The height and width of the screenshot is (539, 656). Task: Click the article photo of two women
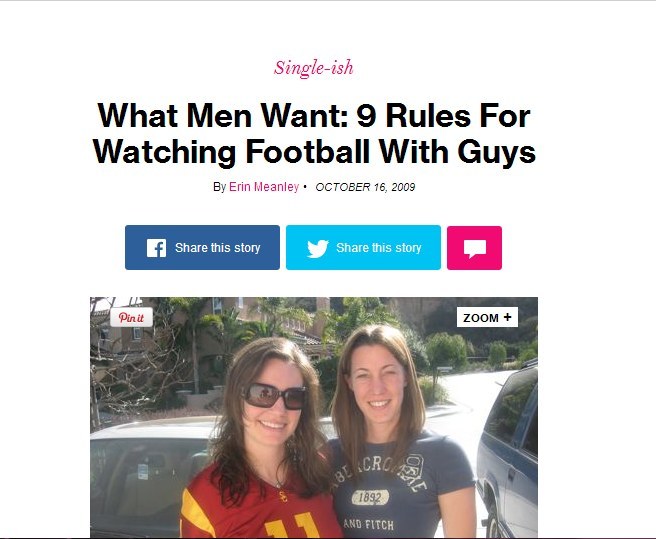[314, 417]
